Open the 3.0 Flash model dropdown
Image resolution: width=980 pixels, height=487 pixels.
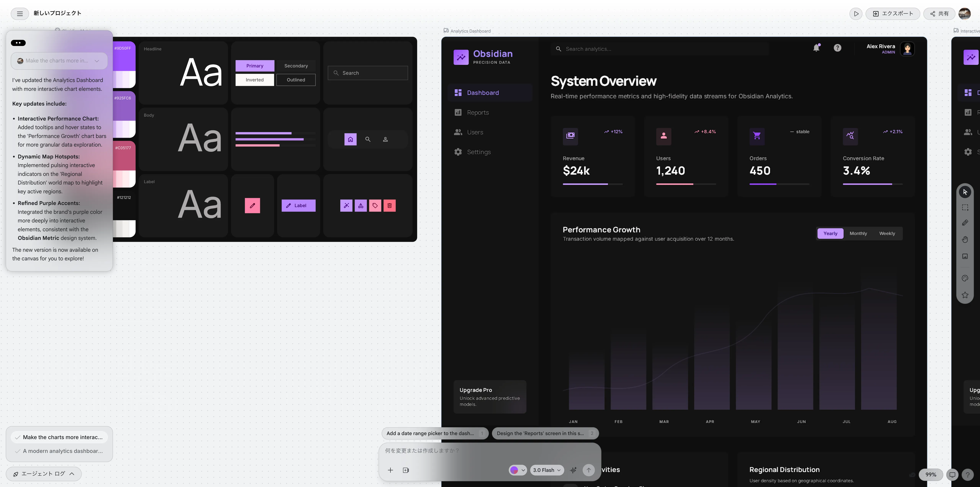tap(547, 470)
